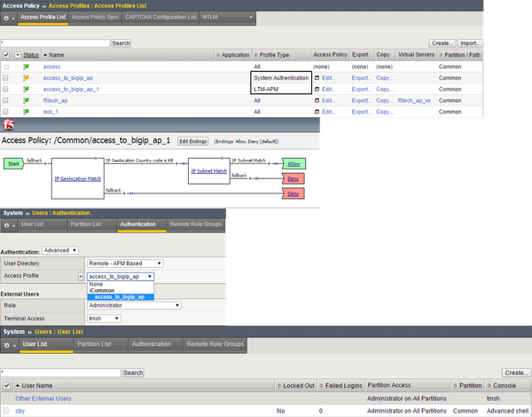The height and width of the screenshot is (417, 532).
Task: Check the box for test_1 row
Action: [x=5, y=112]
